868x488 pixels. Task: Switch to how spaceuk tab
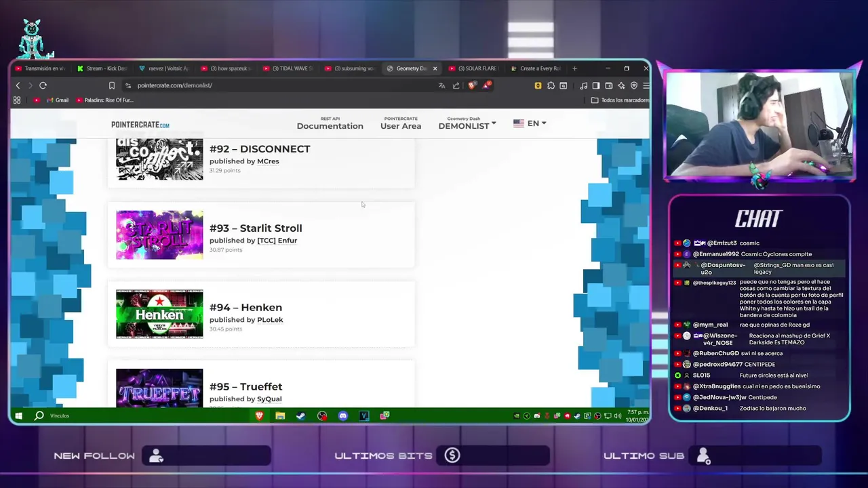(x=226, y=68)
